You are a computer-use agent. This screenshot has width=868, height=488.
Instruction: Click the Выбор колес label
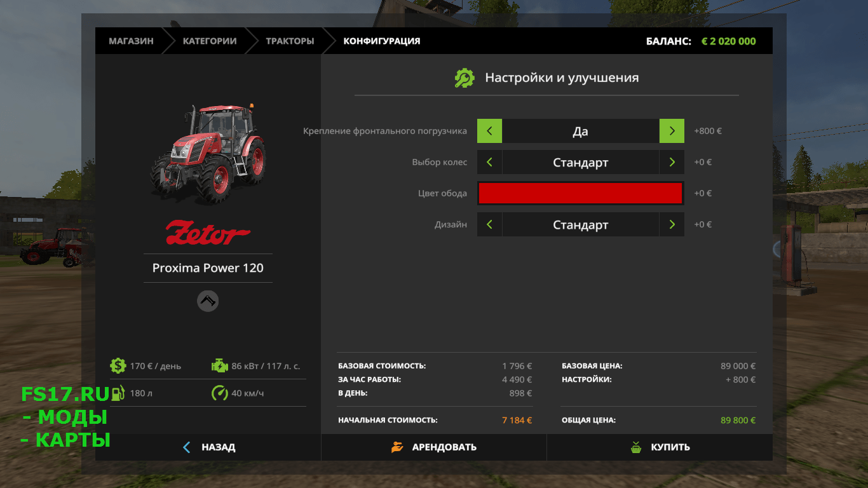[x=440, y=162]
